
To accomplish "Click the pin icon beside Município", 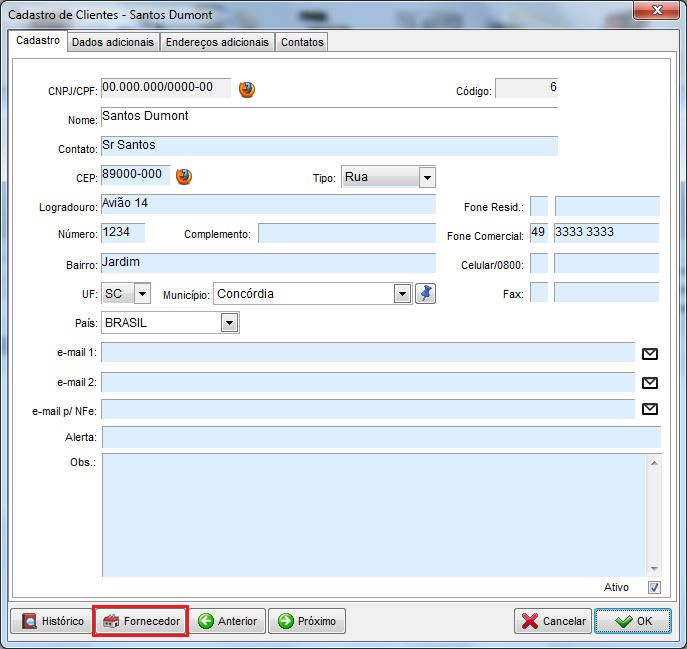I will [426, 293].
